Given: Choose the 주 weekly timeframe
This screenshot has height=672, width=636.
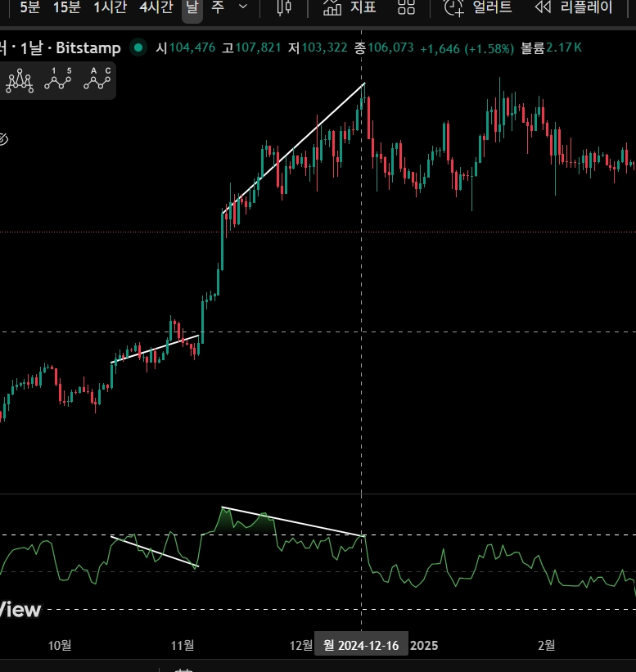Looking at the screenshot, I should (218, 7).
